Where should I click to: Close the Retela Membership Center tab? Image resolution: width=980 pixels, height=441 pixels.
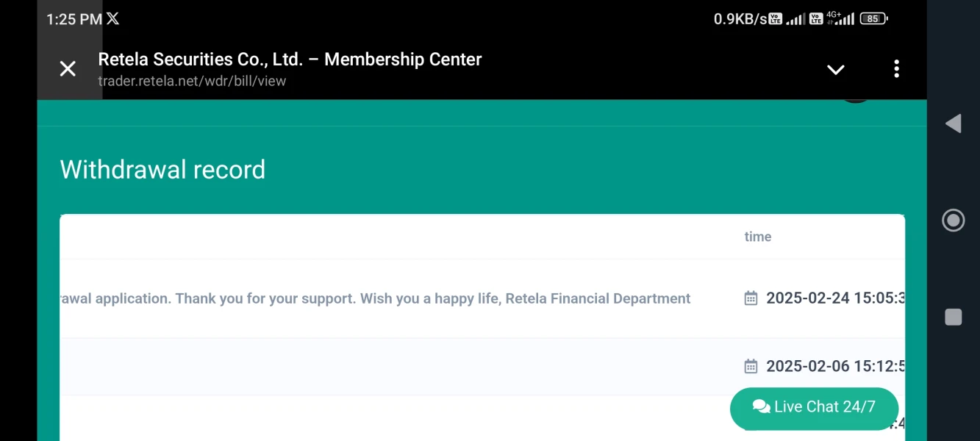pos(68,69)
